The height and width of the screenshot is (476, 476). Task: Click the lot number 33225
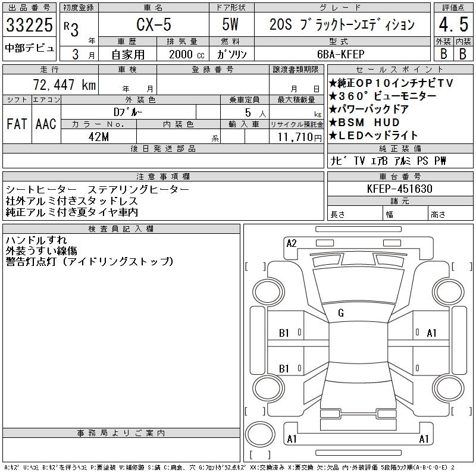click(x=29, y=25)
